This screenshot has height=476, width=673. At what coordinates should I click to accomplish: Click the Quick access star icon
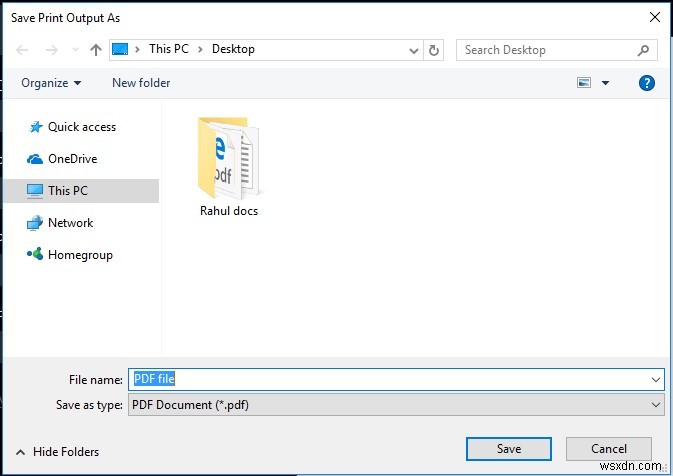[x=35, y=127]
